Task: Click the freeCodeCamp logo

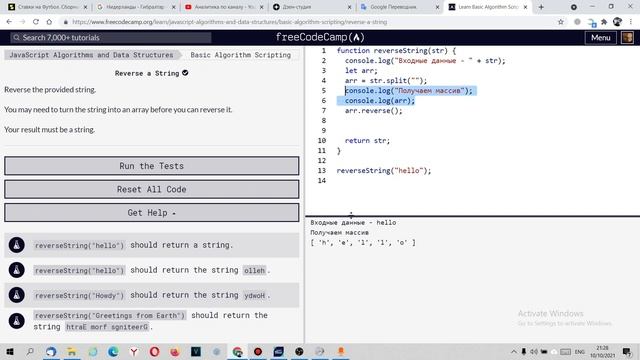Action: point(320,37)
